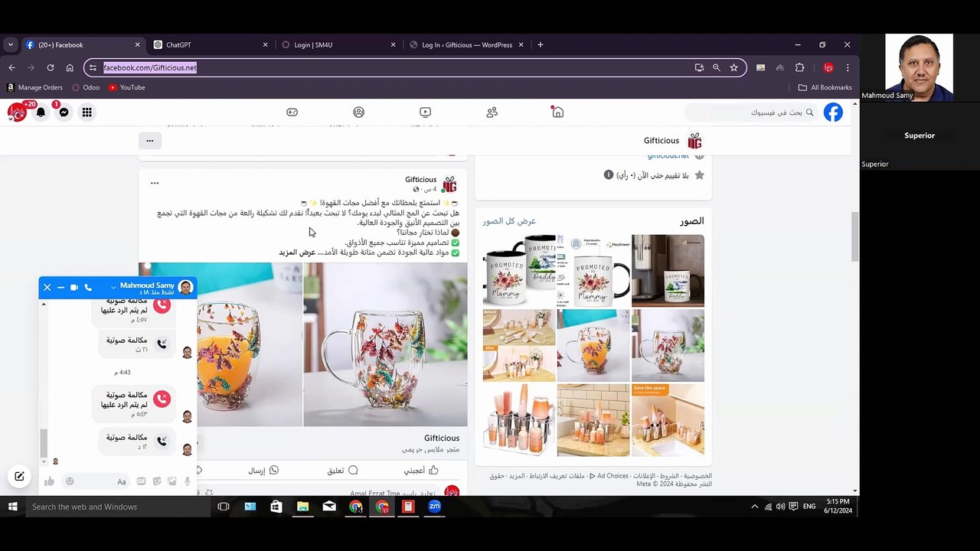The width and height of the screenshot is (980, 551).
Task: Record voice clip microphone in chat
Action: click(x=187, y=481)
